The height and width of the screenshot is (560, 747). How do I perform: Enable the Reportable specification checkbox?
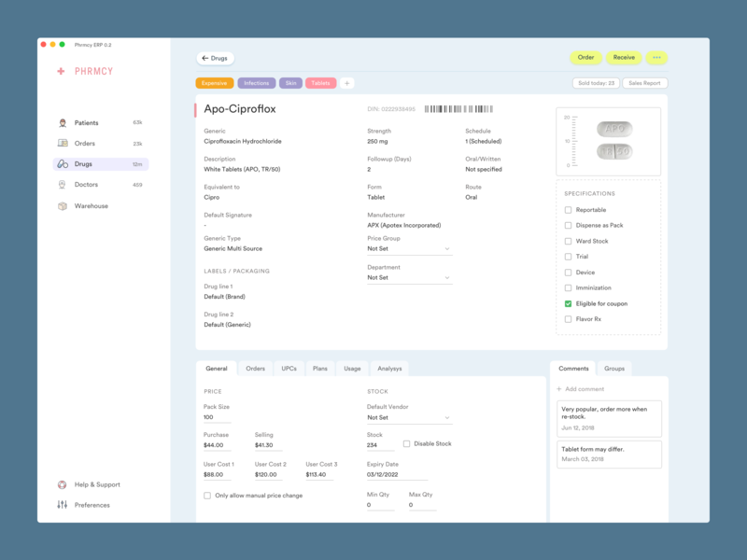568,210
